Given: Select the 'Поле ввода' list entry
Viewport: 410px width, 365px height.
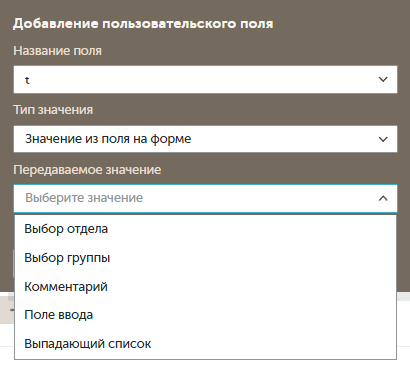Looking at the screenshot, I should click(205, 315).
